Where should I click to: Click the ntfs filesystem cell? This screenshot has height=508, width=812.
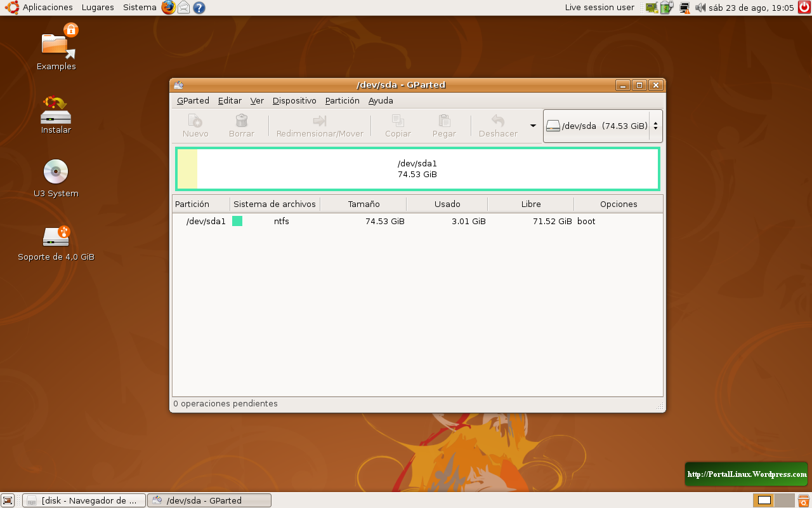282,221
